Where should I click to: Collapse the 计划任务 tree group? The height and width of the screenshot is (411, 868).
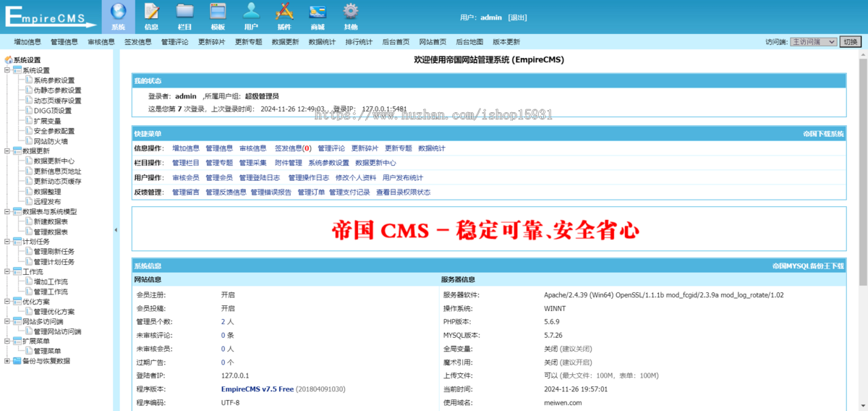click(7, 242)
